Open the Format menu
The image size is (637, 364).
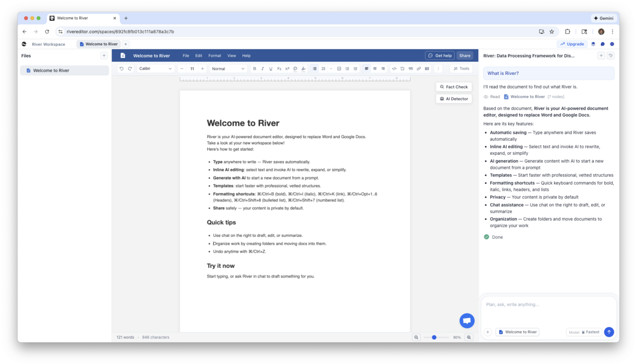click(x=215, y=56)
